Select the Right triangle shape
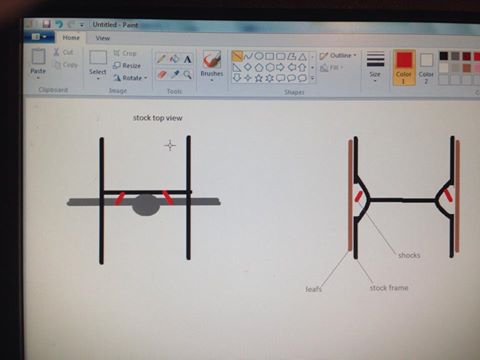Image resolution: width=480 pixels, height=360 pixels. 237,68
